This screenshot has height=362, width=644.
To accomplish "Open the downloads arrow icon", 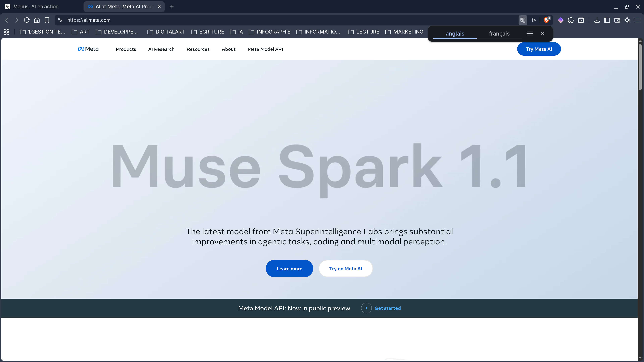I will click(597, 20).
